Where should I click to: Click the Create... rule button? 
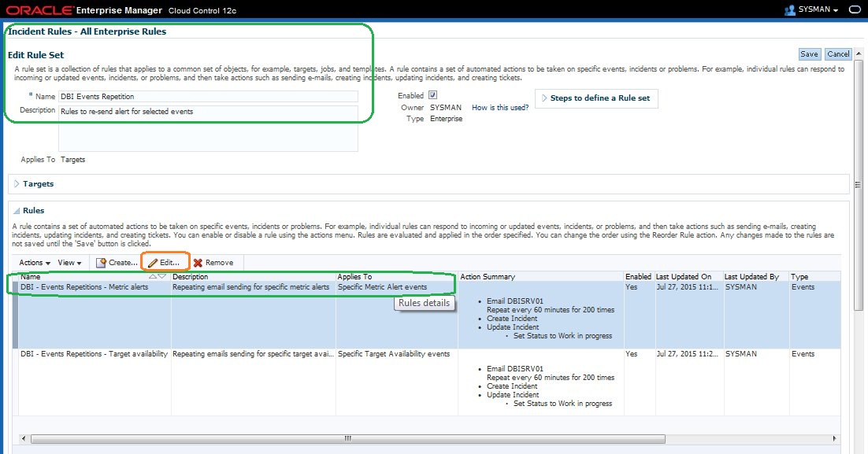click(x=117, y=263)
